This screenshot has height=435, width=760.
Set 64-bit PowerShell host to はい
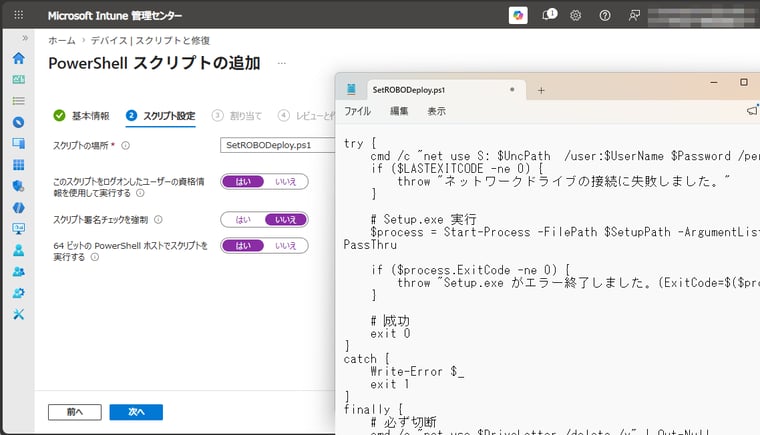pyautogui.click(x=243, y=246)
